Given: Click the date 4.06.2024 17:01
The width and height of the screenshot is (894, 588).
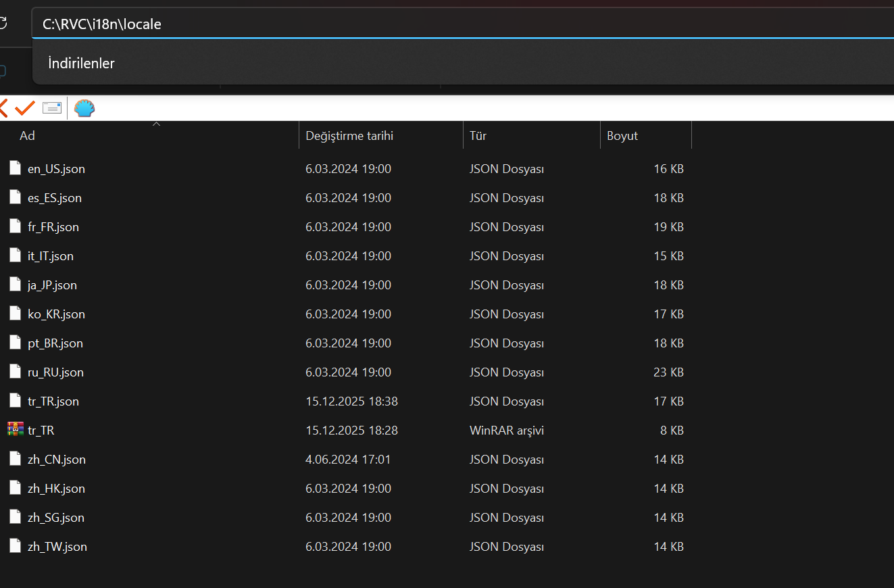Looking at the screenshot, I should (348, 460).
